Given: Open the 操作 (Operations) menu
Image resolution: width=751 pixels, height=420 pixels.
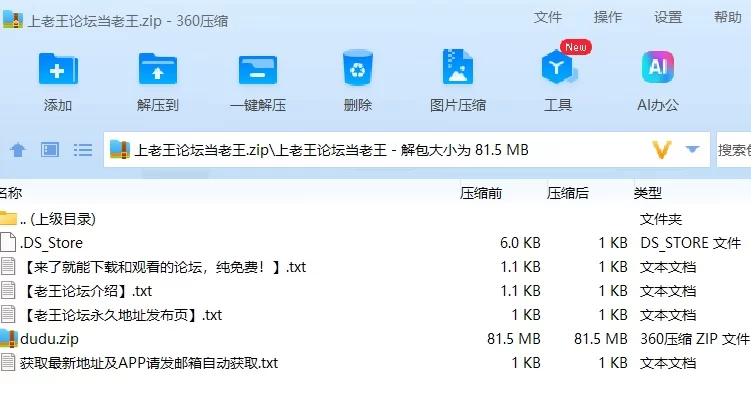Looking at the screenshot, I should click(x=607, y=17).
